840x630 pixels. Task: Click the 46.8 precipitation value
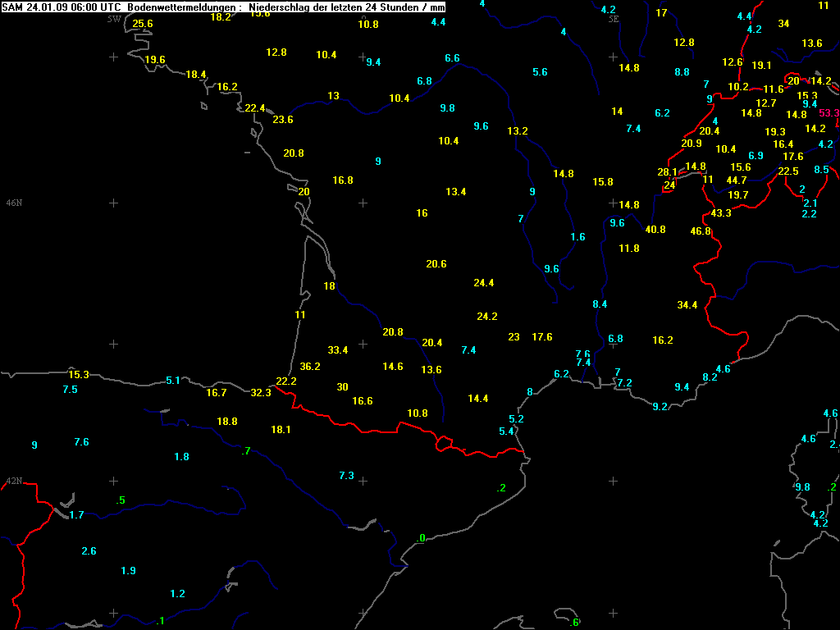[701, 231]
